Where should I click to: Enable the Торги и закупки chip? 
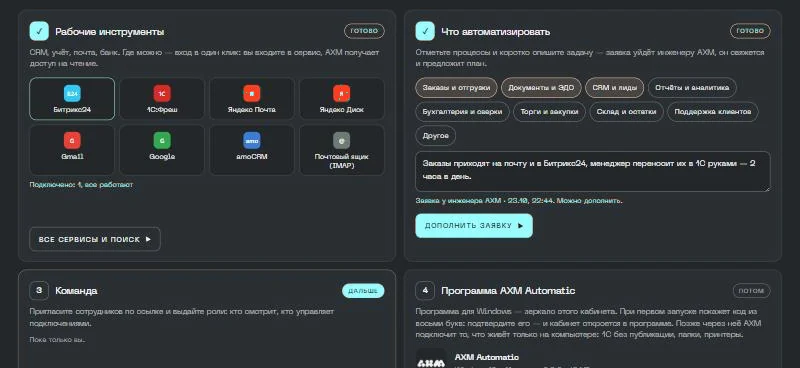pos(549,111)
